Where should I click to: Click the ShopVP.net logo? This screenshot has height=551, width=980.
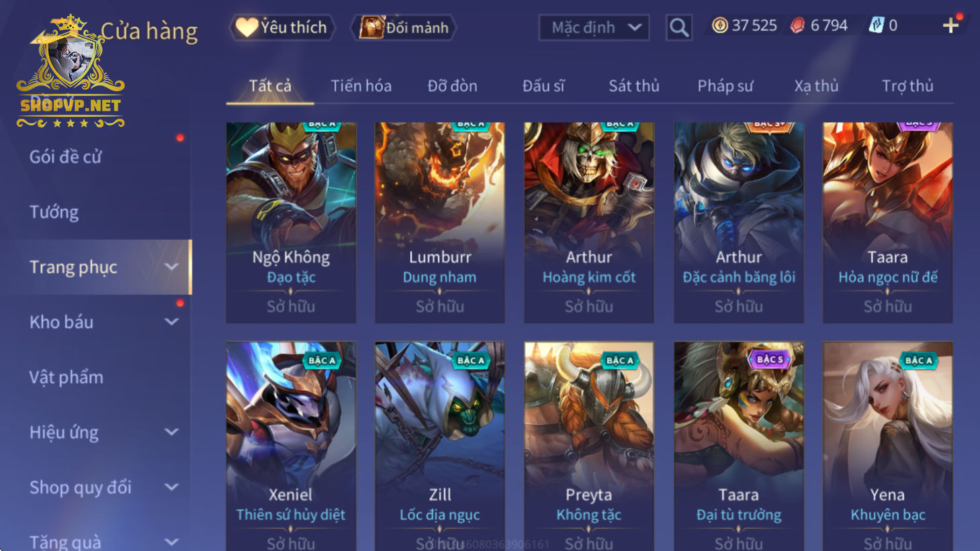[x=71, y=71]
